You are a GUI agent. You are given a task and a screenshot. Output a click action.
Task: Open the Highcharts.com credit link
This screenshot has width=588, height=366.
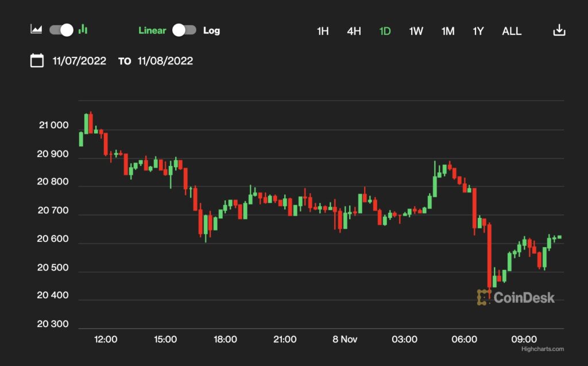click(542, 349)
